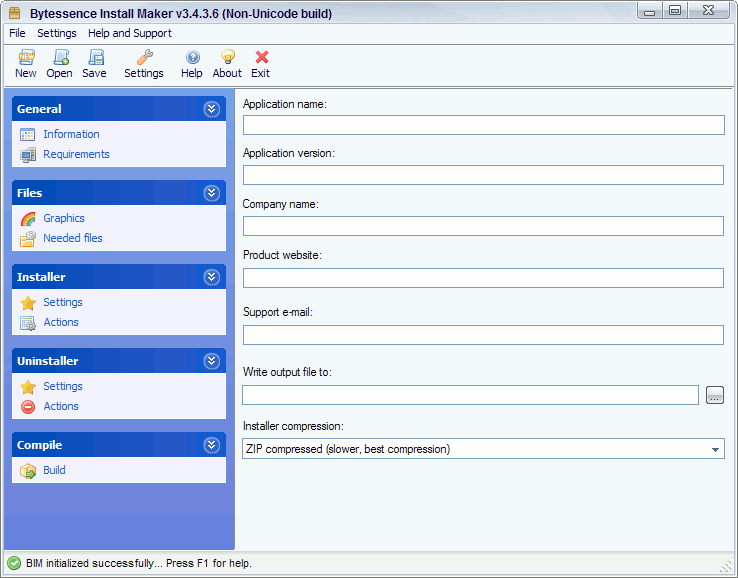Screen dimensions: 738x578
Task: Focus the Company name field
Action: click(x=483, y=226)
